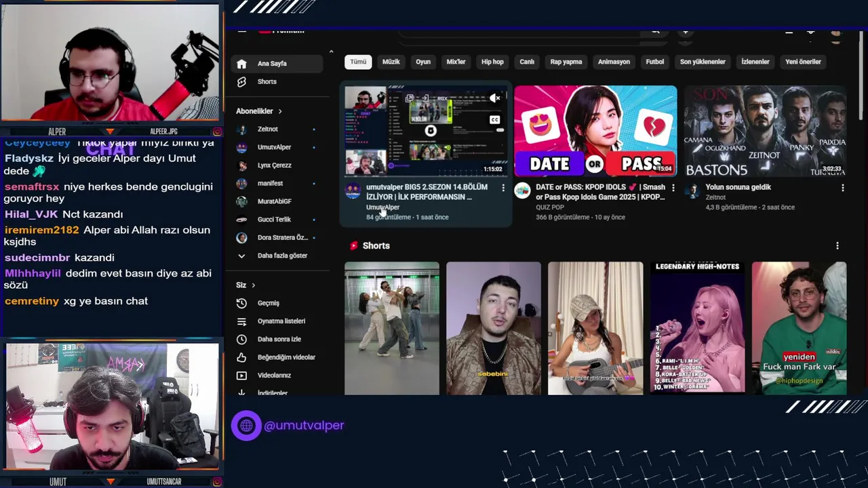Open the Siz section chevron
This screenshot has height=488, width=868.
253,285
